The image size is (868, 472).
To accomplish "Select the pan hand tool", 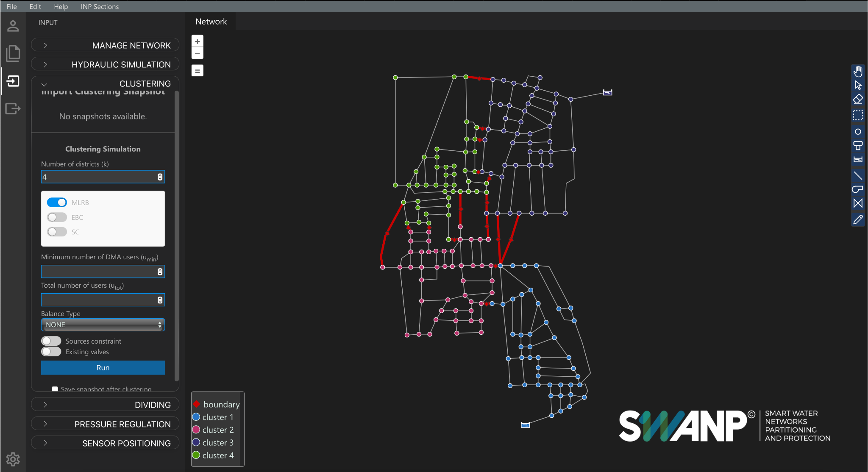I will (858, 71).
